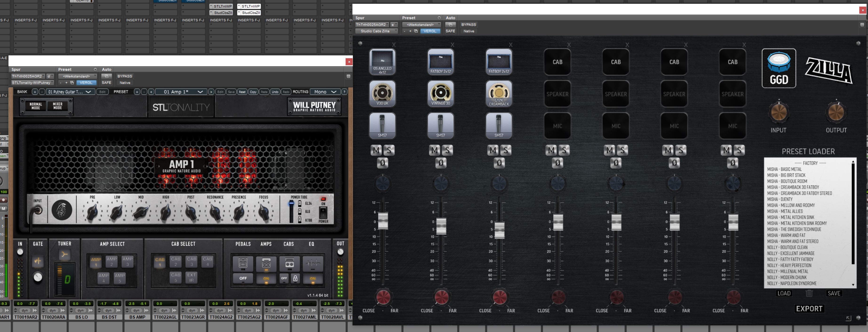Open the STL Tonality tuner icon

64,254
